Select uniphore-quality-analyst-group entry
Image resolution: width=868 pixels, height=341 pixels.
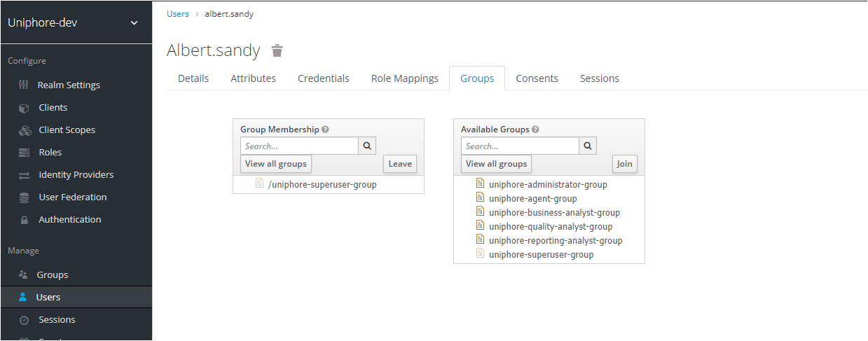[x=551, y=227]
